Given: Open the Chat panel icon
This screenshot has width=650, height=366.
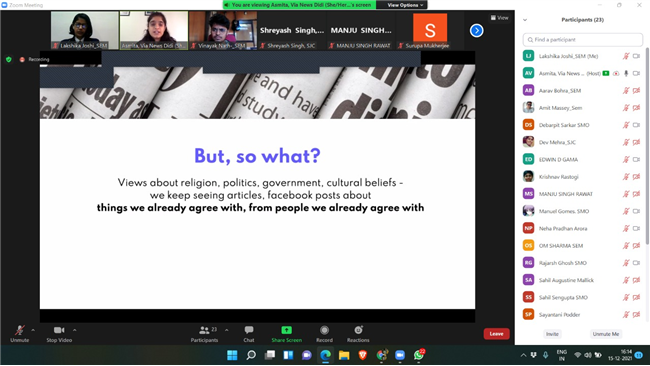Looking at the screenshot, I should (249, 330).
